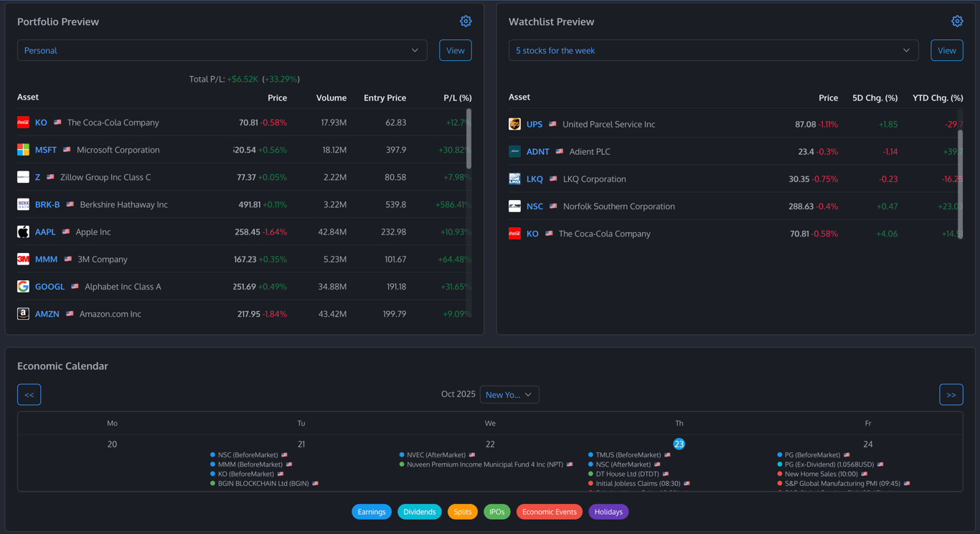The width and height of the screenshot is (980, 534).
Task: Open the ADNT ticker link
Action: coord(538,151)
